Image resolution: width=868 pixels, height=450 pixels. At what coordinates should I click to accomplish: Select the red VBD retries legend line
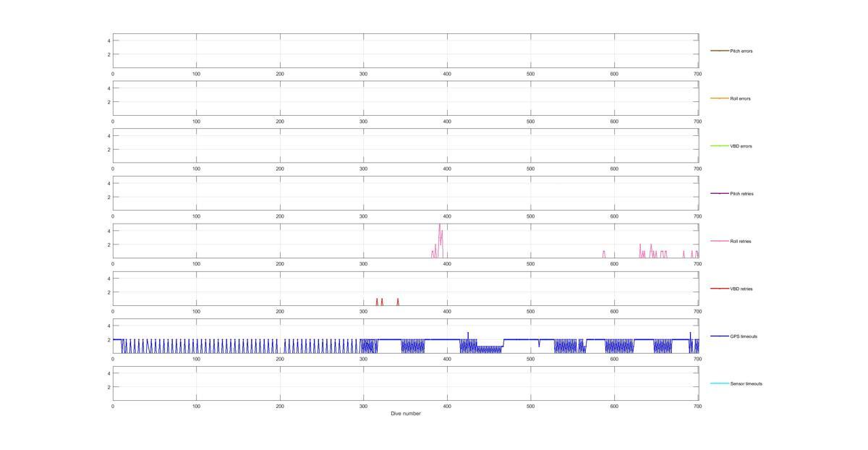719,289
